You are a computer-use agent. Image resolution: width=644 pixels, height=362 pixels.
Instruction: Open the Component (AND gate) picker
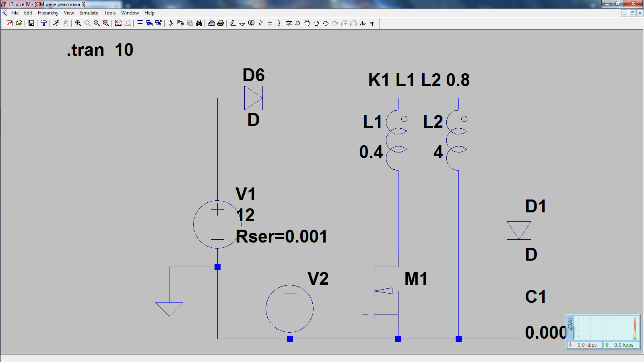coord(298,23)
